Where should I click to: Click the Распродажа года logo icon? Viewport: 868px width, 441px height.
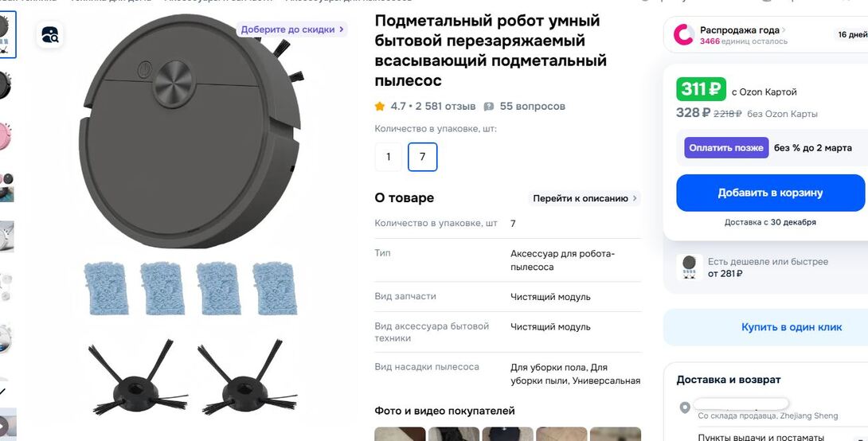pos(683,35)
